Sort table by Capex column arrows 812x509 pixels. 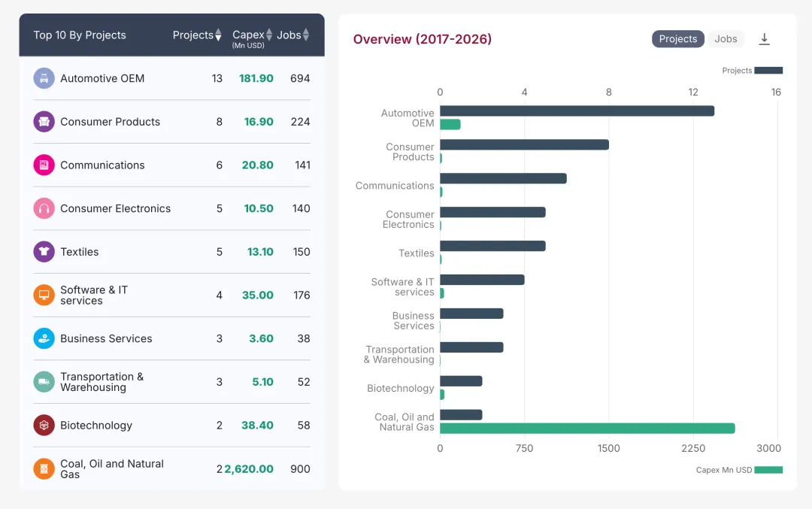[269, 35]
